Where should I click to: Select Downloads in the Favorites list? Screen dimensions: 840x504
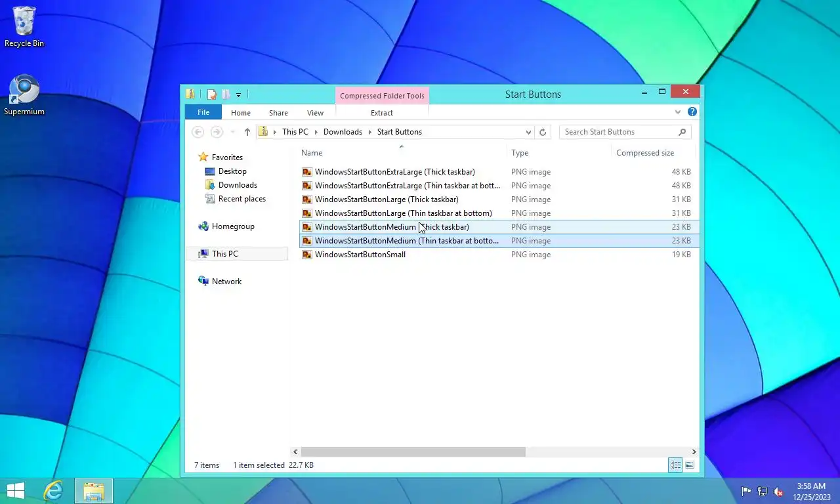(x=238, y=185)
